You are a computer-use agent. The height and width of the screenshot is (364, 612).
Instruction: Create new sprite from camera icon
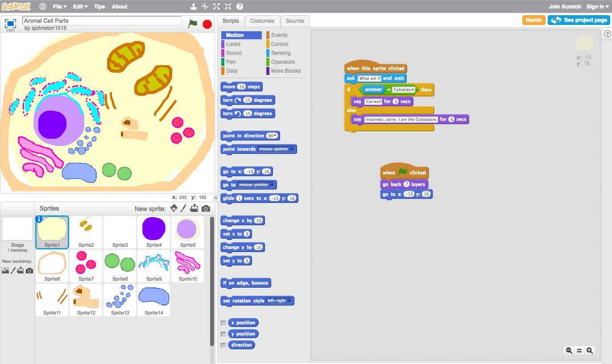click(205, 208)
